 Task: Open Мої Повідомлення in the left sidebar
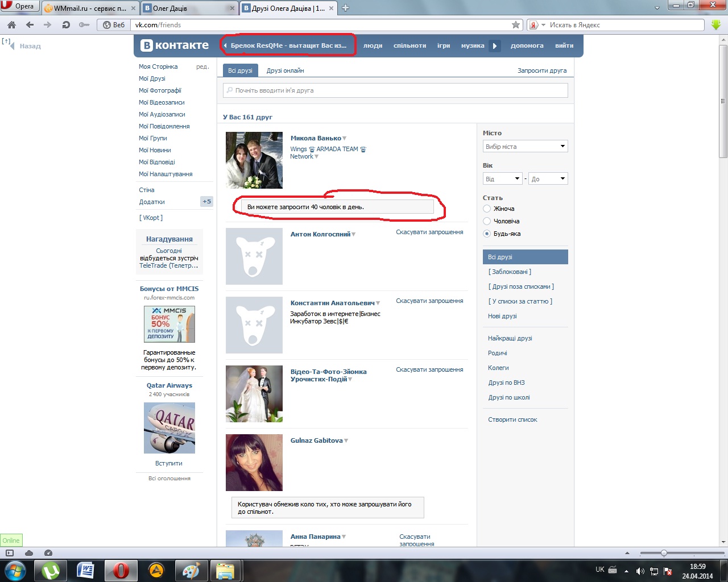pos(164,126)
